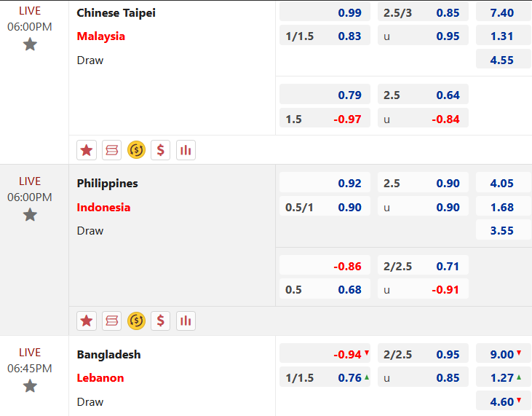Click dollar sign icon under Chinese Taipei match
Viewport: 532px width, 416px height.
pyautogui.click(x=161, y=150)
